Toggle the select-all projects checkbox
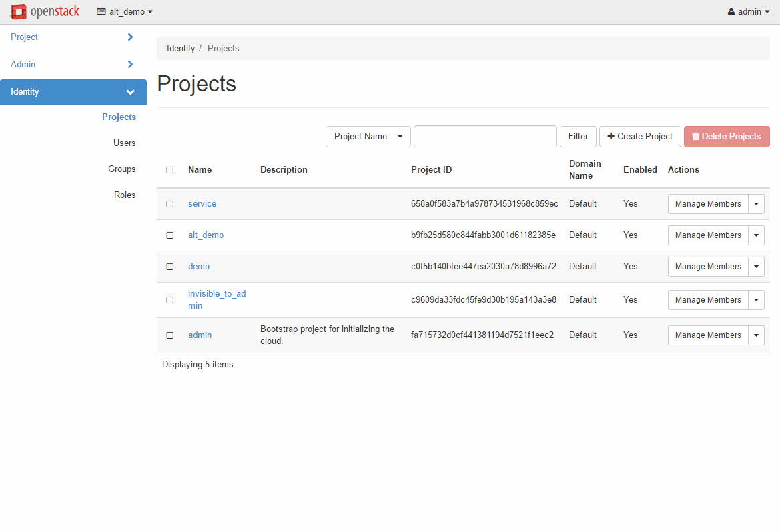The width and height of the screenshot is (780, 532). pyautogui.click(x=170, y=170)
